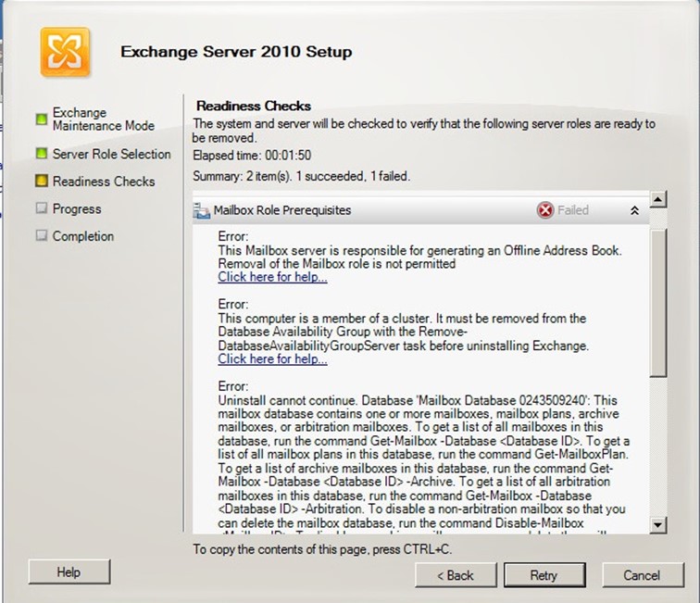Select the Exchange Maintenance Mode step label
The height and width of the screenshot is (603, 700).
click(104, 119)
